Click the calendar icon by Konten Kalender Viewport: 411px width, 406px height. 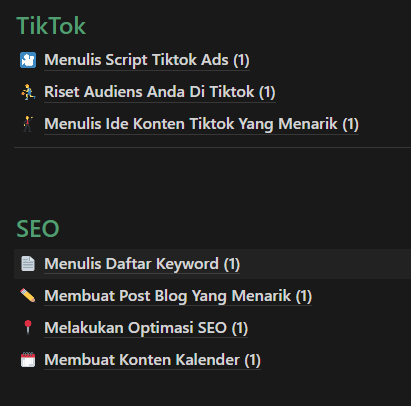[28, 360]
